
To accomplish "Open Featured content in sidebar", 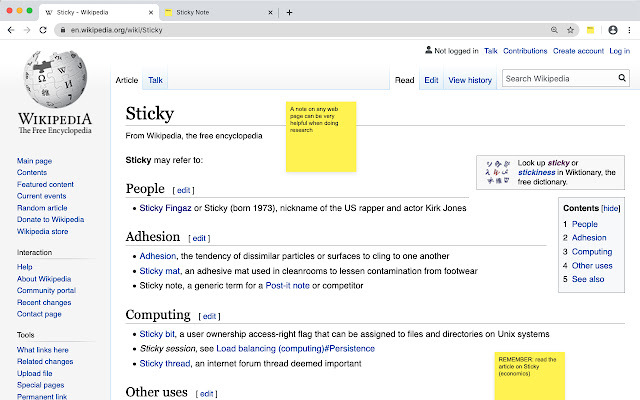I will 45,184.
